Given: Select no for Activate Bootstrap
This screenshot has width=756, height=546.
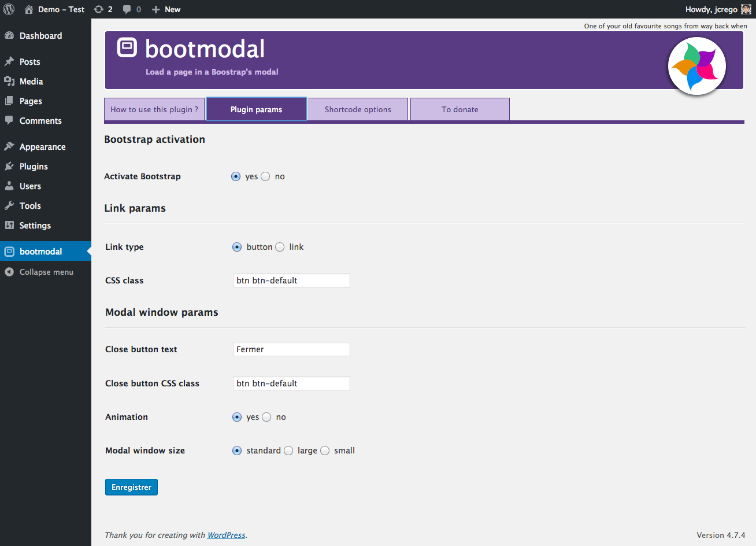Looking at the screenshot, I should click(265, 176).
